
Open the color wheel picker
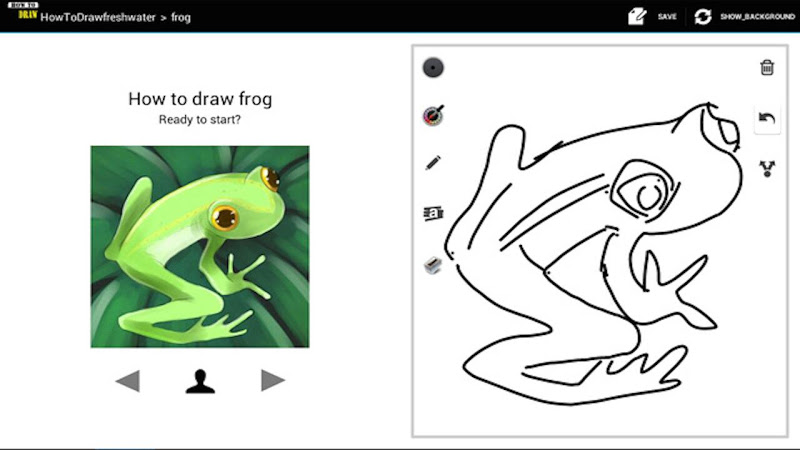pos(433,115)
